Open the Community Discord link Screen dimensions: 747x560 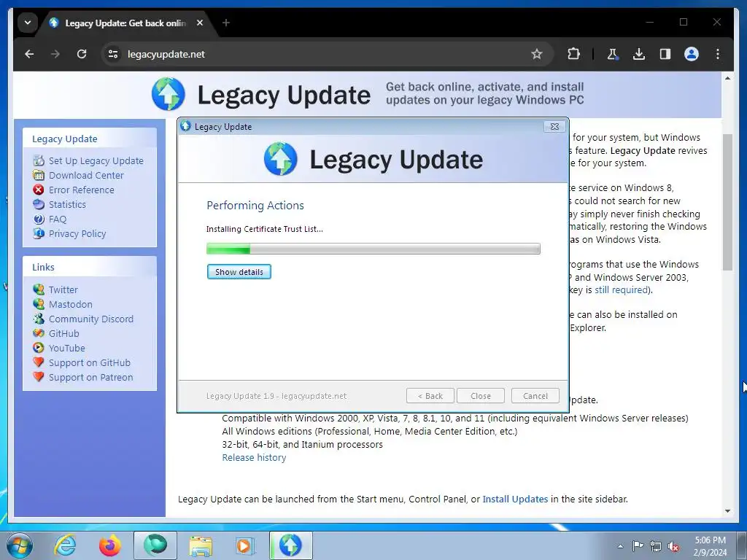(91, 319)
